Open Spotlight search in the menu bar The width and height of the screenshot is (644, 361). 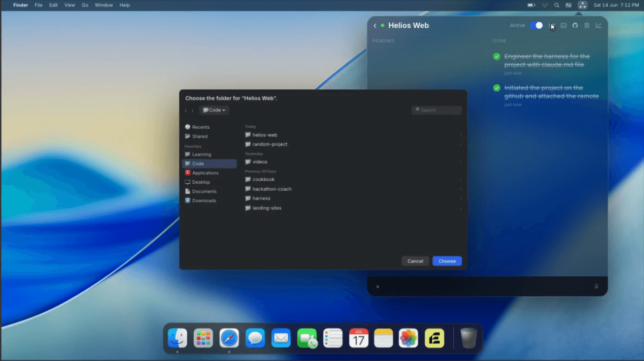(556, 5)
